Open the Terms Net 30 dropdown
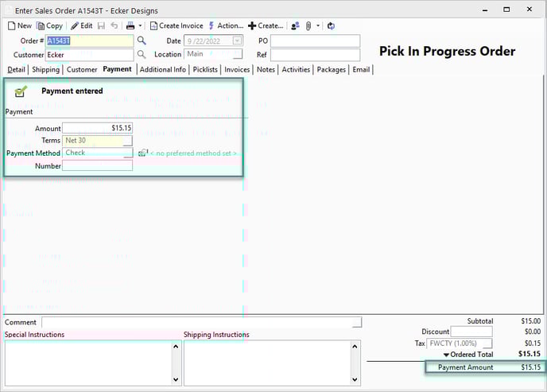This screenshot has width=547, height=392. [128, 141]
